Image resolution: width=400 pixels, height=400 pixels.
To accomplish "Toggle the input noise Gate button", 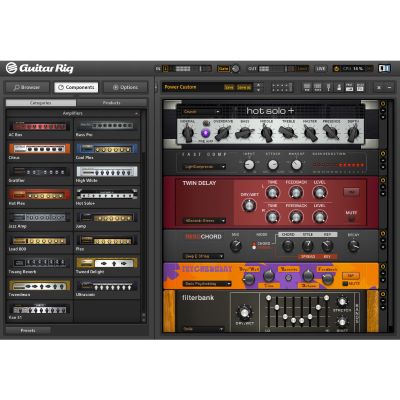I will [223, 69].
